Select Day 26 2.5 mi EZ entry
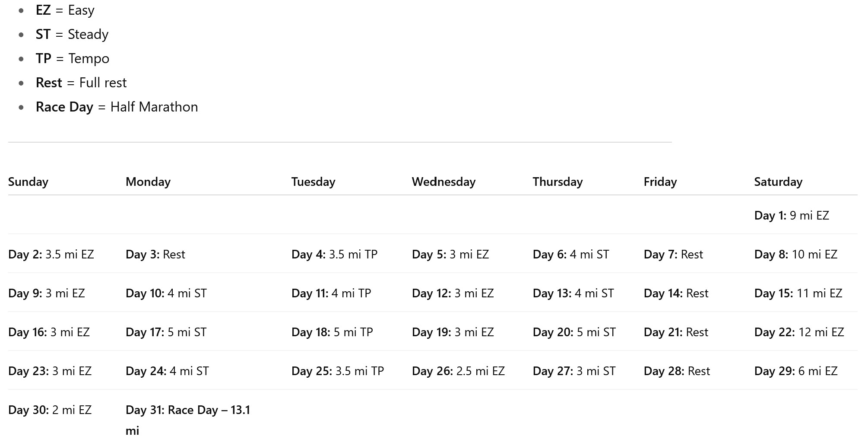 (x=458, y=371)
